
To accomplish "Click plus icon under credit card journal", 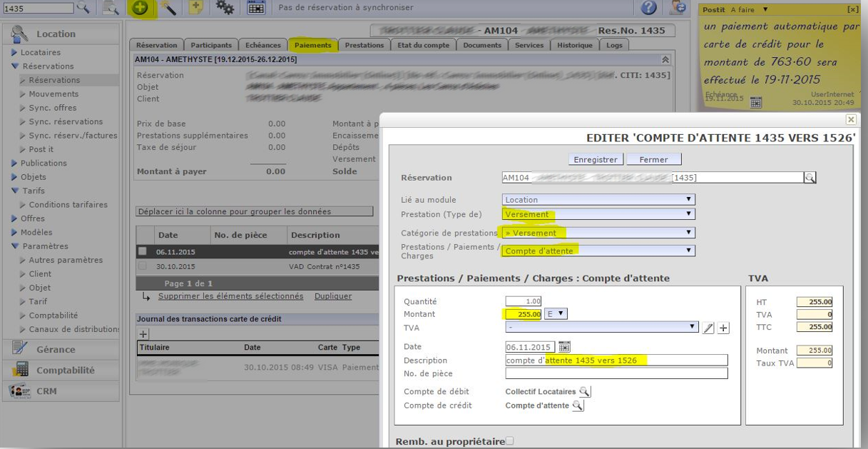I will coord(143,334).
